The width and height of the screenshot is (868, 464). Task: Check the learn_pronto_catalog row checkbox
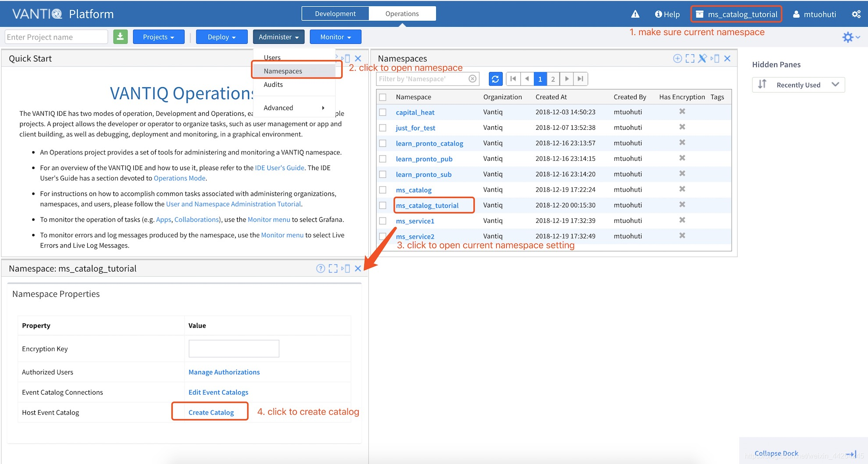(383, 143)
